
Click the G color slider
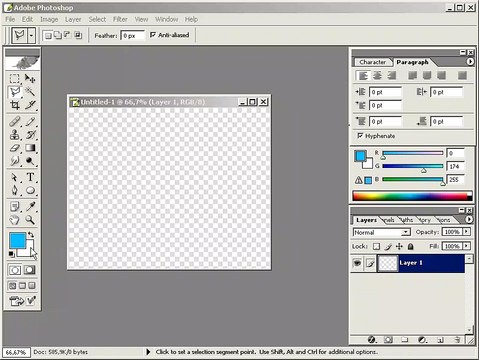coord(412,166)
